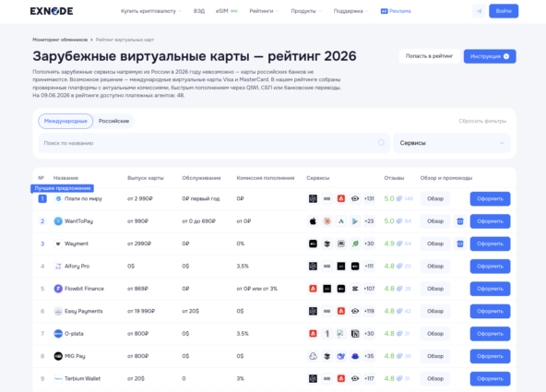
Task: Open Обзор for Easy Payments
Action: 435,311
